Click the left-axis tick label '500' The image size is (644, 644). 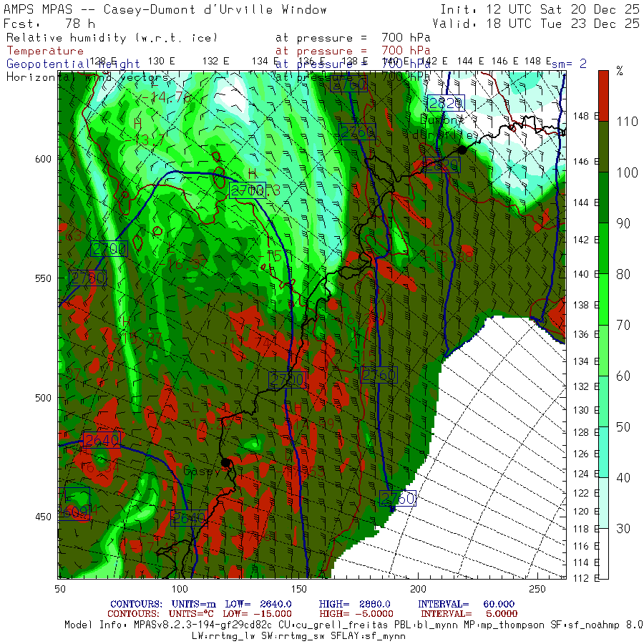tap(43, 398)
